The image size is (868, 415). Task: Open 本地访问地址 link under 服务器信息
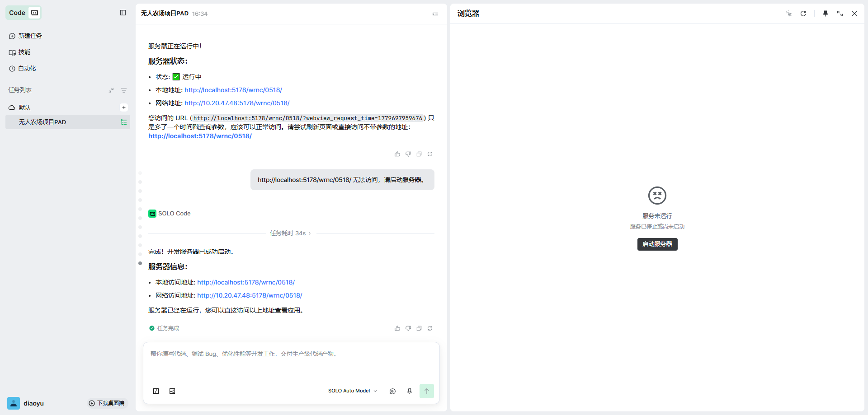tap(246, 282)
